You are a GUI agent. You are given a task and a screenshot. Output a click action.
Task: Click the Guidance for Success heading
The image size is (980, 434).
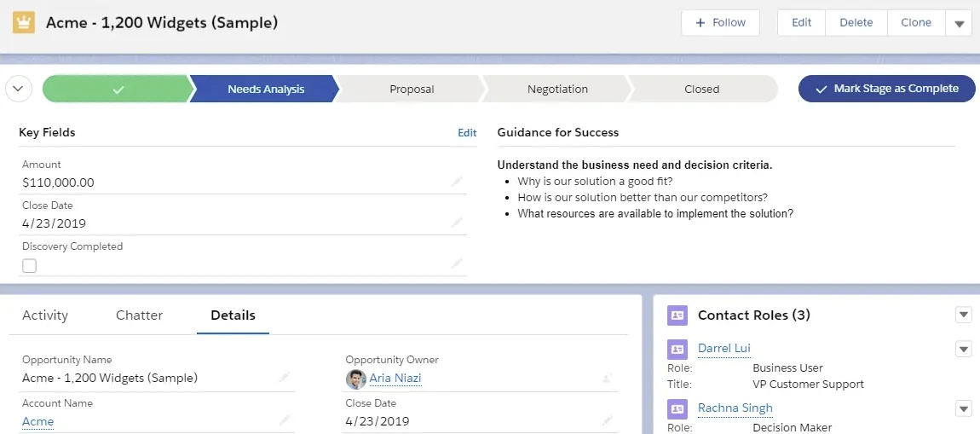[x=558, y=132]
